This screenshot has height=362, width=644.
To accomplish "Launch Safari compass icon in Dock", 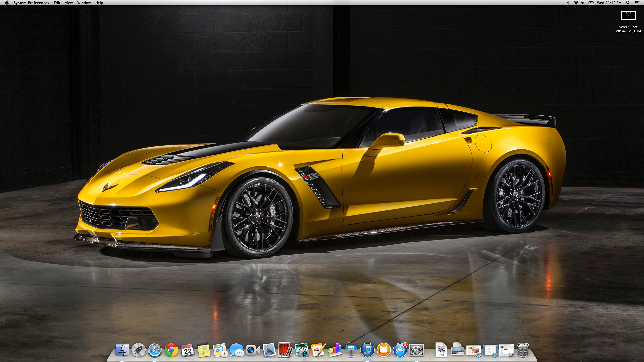I will (155, 350).
